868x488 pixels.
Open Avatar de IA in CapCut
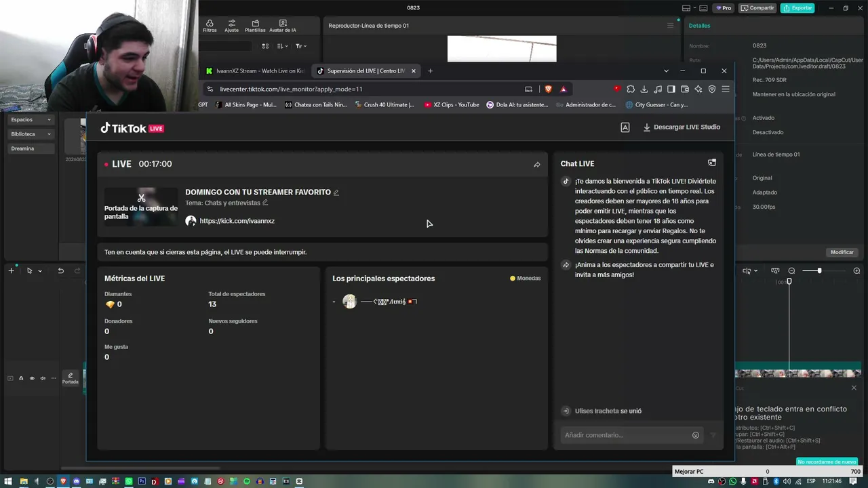pyautogui.click(x=283, y=26)
